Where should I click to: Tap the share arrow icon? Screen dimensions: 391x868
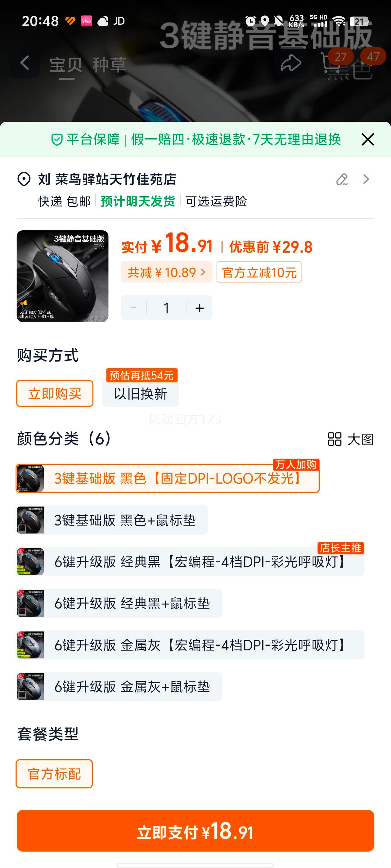coord(291,63)
